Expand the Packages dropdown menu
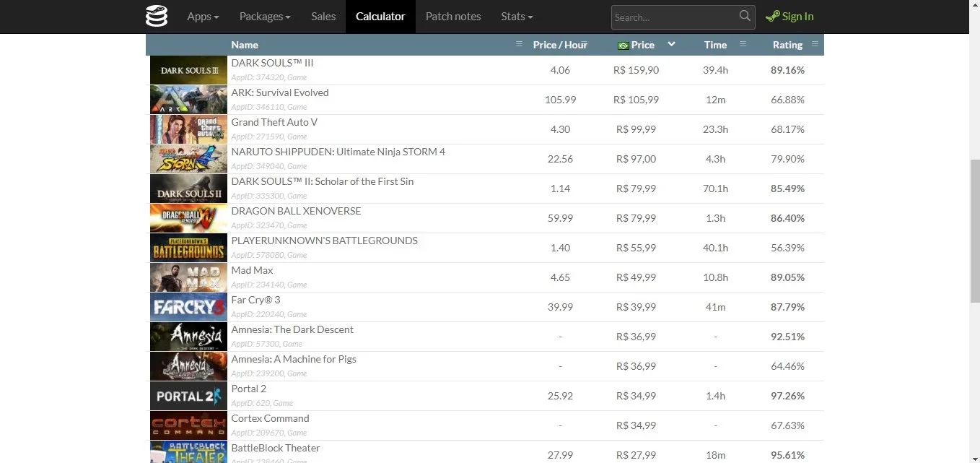 pos(265,16)
